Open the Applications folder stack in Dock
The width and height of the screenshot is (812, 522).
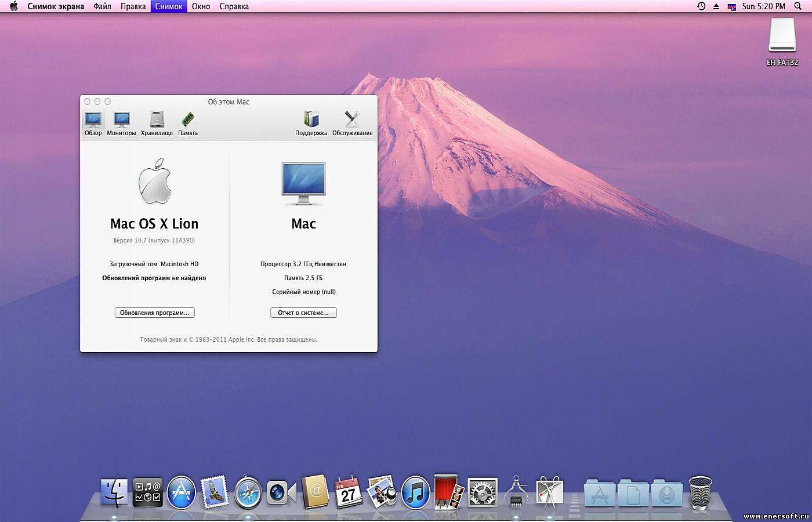tap(599, 493)
